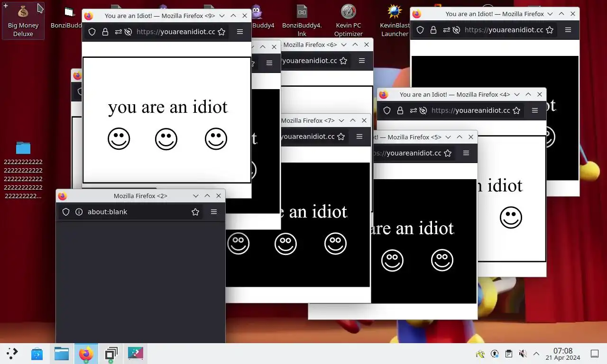
Task: Launch Discover software center from taskbar
Action: [37, 354]
